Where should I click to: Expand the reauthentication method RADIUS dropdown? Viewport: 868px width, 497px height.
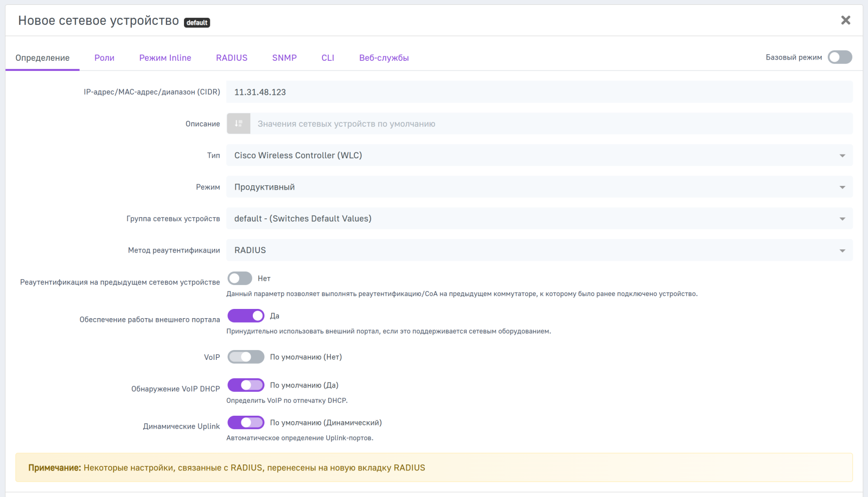[539, 250]
